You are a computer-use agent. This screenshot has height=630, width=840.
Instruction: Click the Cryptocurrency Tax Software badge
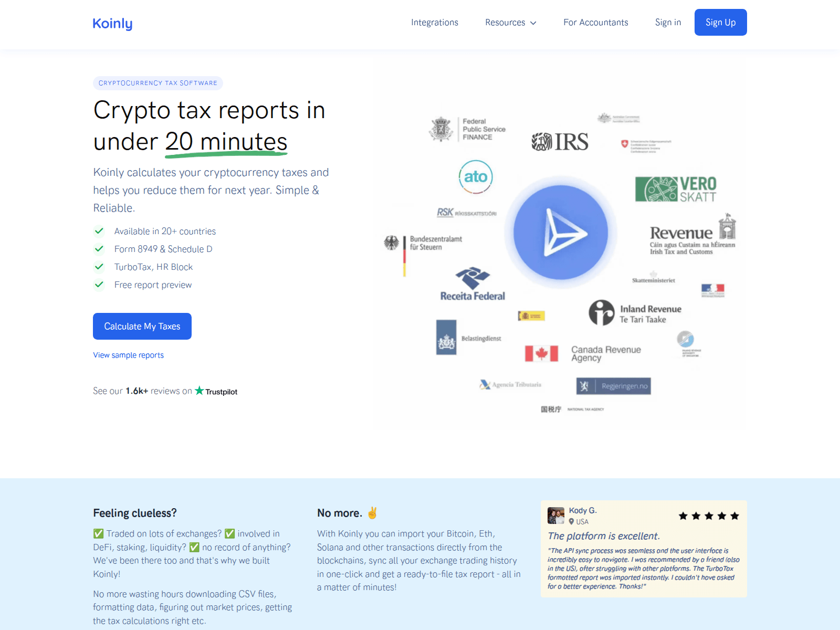pos(158,83)
